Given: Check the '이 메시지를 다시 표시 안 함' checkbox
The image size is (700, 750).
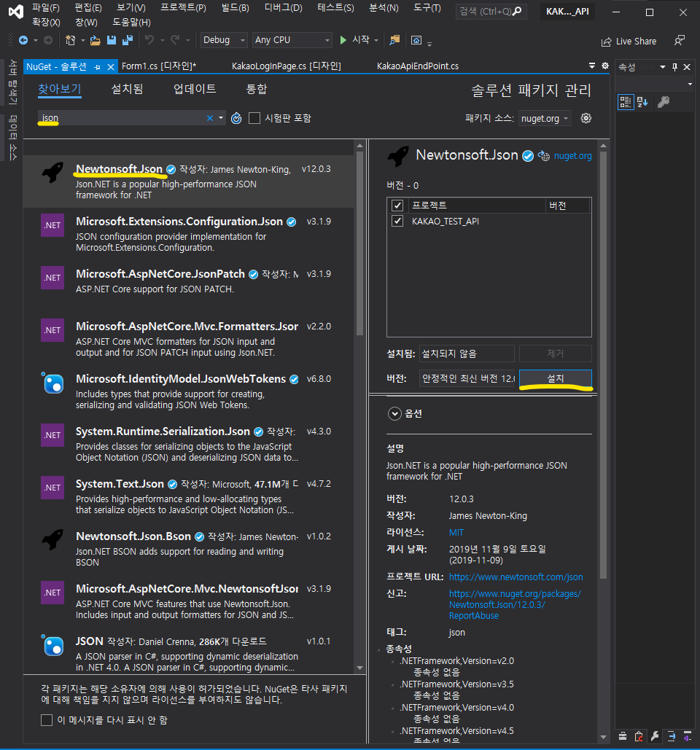Looking at the screenshot, I should pos(47,720).
